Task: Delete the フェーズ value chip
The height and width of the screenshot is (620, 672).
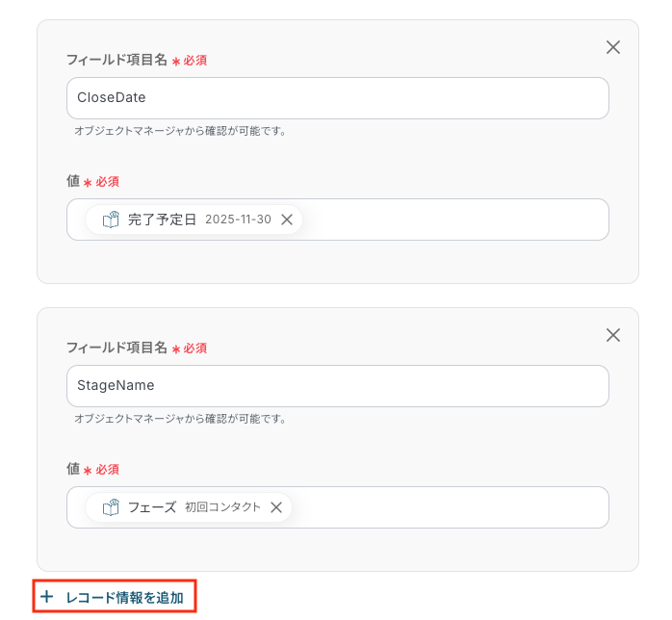Action: pyautogui.click(x=276, y=507)
